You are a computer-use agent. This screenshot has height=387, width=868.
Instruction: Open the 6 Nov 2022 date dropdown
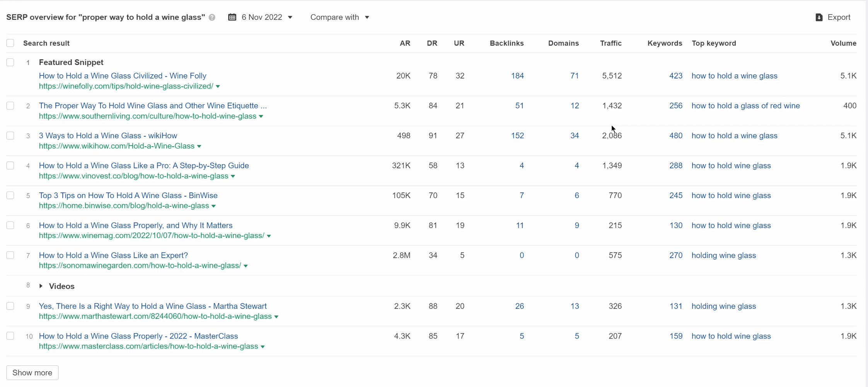pos(267,17)
